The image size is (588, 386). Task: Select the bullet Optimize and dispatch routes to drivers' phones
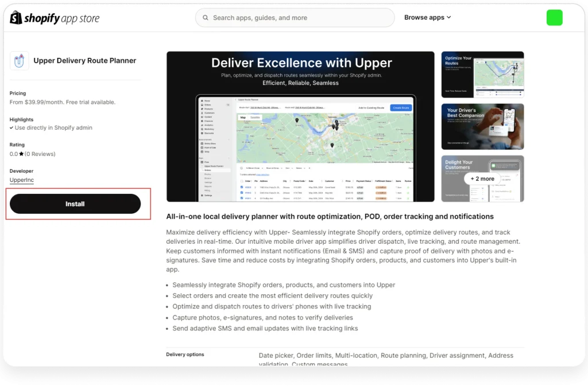pyautogui.click(x=272, y=306)
